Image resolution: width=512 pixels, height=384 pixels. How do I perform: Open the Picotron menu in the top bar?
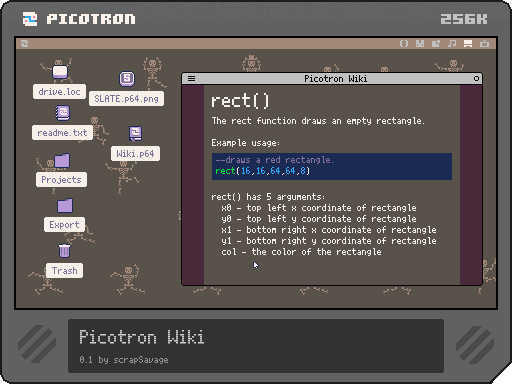(24, 44)
